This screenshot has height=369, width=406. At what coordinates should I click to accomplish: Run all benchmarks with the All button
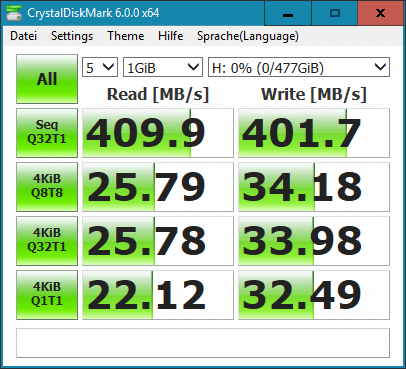pos(47,79)
